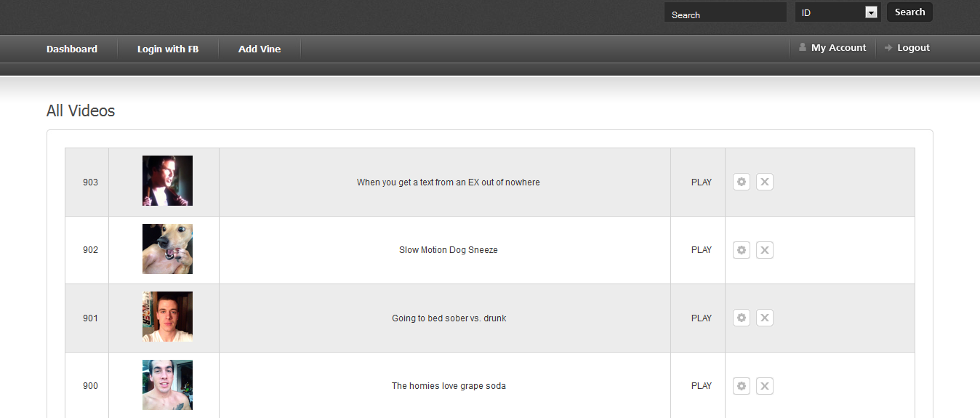980x418 pixels.
Task: Delete The homies love grape soda video
Action: coord(764,386)
